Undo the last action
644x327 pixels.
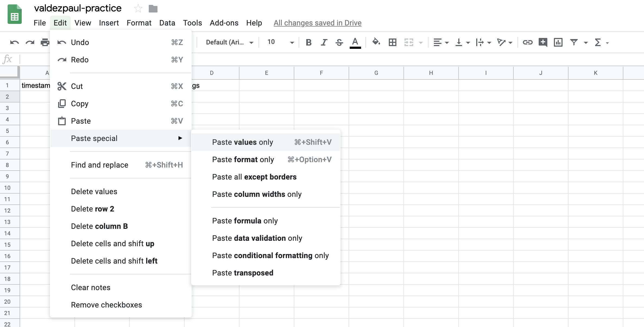click(x=14, y=42)
